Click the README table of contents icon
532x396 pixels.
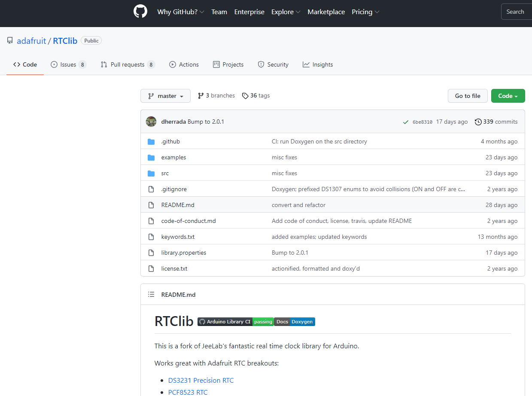151,295
